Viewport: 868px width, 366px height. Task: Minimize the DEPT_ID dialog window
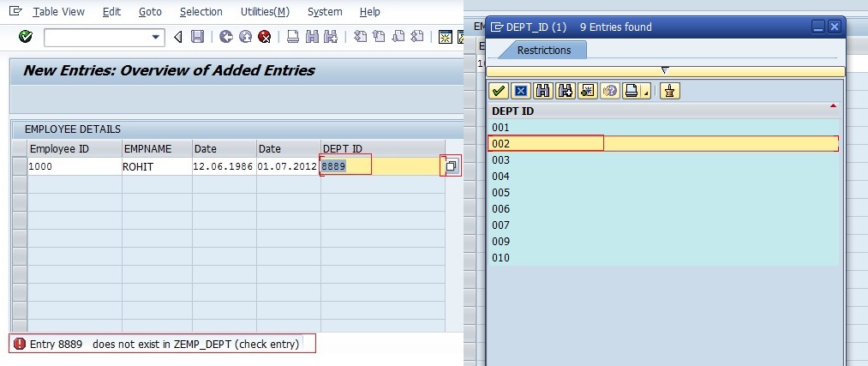tap(818, 27)
